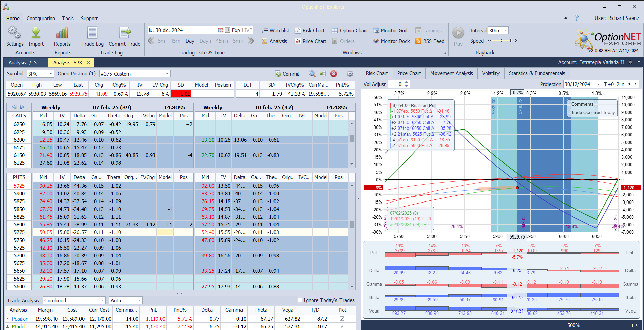
Task: Open the Volatility tab
Action: (491, 73)
